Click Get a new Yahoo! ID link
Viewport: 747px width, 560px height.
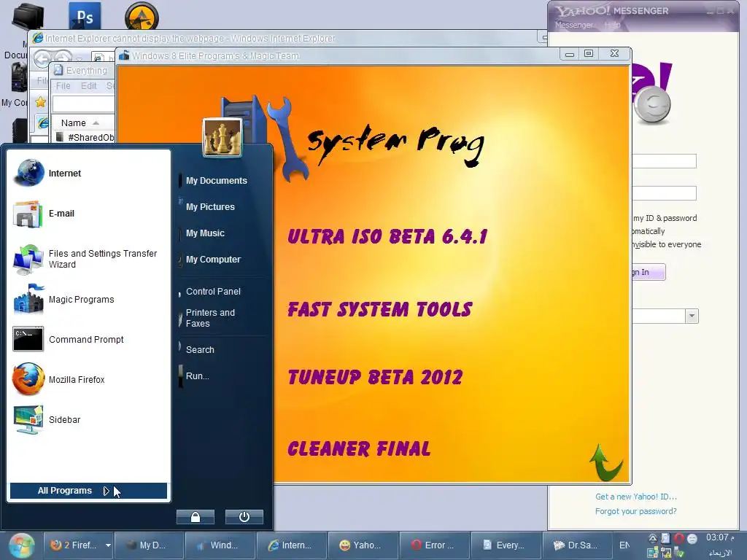click(x=635, y=497)
